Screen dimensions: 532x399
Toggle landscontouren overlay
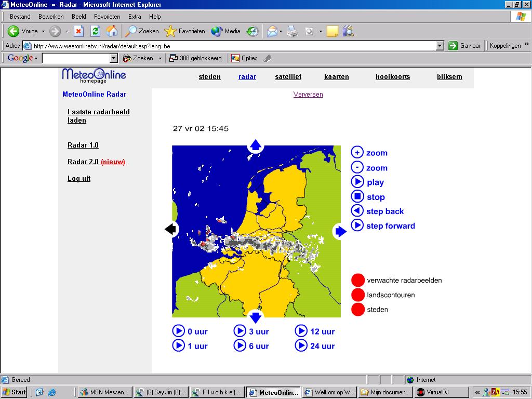point(358,295)
